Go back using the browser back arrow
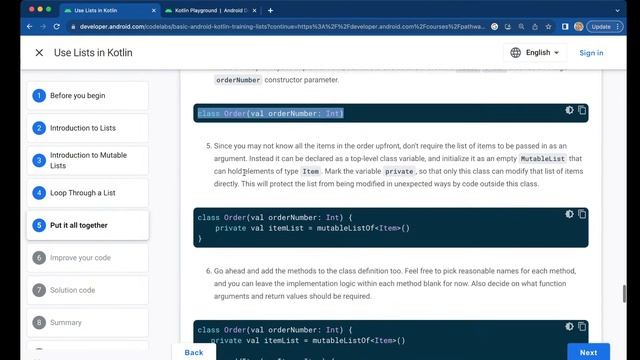640x360 pixels. (29, 27)
